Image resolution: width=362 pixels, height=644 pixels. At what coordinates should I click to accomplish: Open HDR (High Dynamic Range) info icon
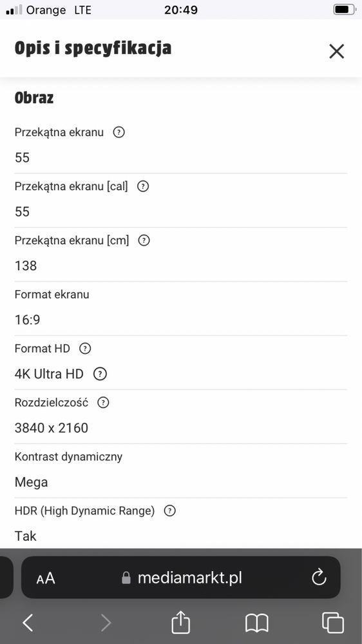point(169,511)
